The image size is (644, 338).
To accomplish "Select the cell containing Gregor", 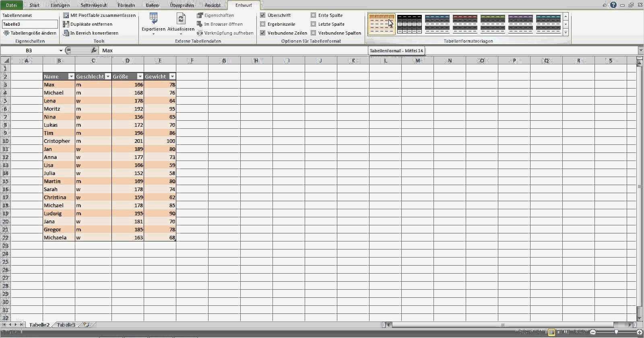I will pyautogui.click(x=59, y=229).
